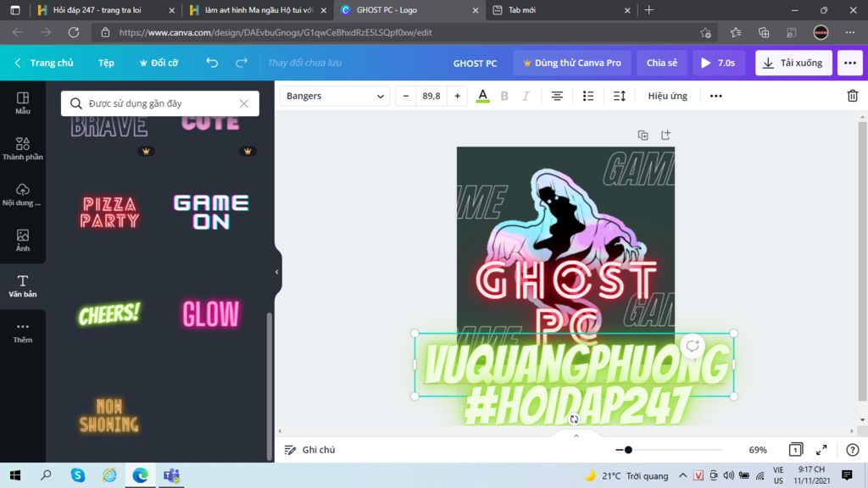Screen dimensions: 868x488
Task: Add this page to favorites star
Action: 705,32
